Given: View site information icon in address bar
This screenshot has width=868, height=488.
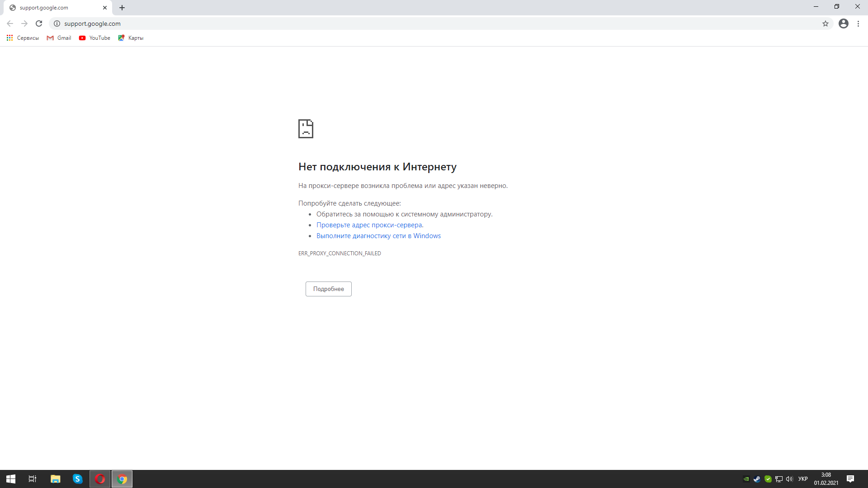Looking at the screenshot, I should (x=57, y=23).
